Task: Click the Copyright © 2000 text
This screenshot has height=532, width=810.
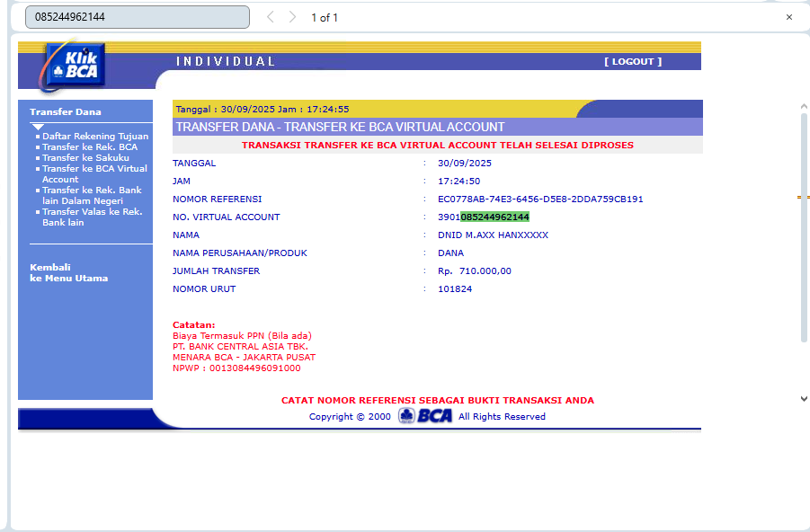Action: click(350, 417)
